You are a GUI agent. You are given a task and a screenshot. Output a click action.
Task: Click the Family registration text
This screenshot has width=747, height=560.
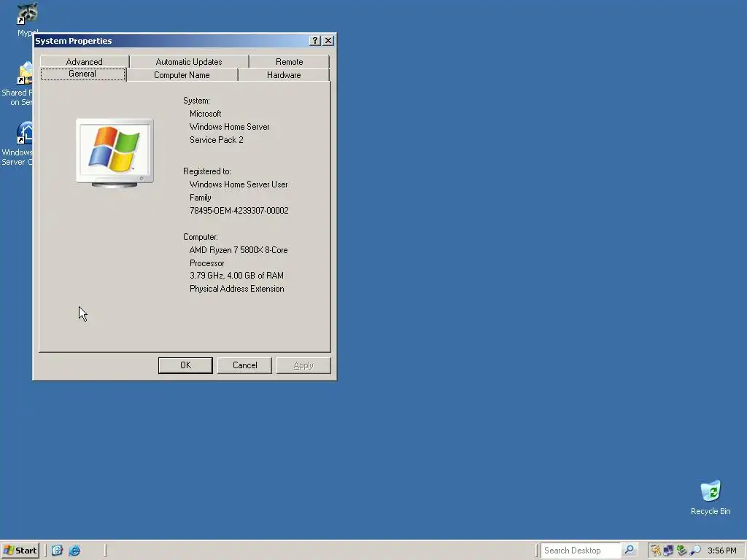point(200,198)
